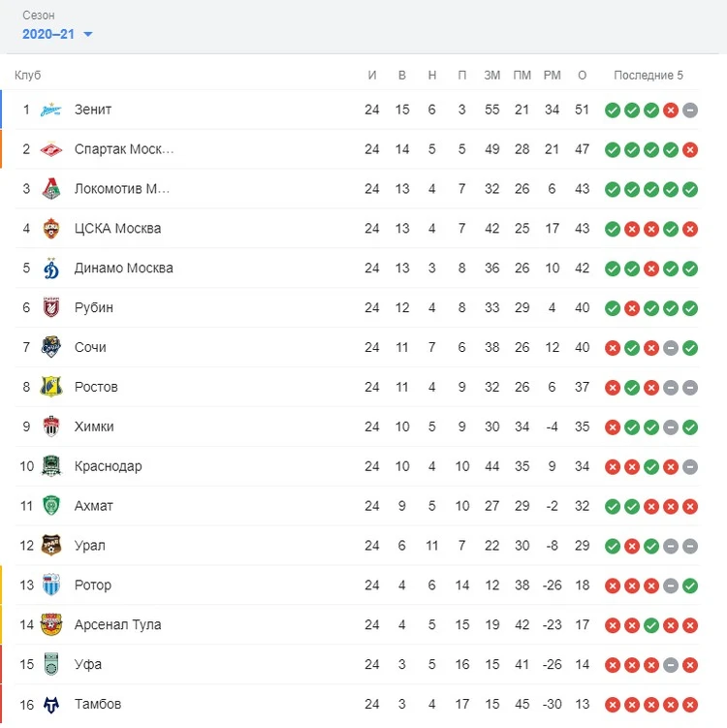Click Rotor's most recent win result icon
Viewport: 727px width, 728px height.
690,586
